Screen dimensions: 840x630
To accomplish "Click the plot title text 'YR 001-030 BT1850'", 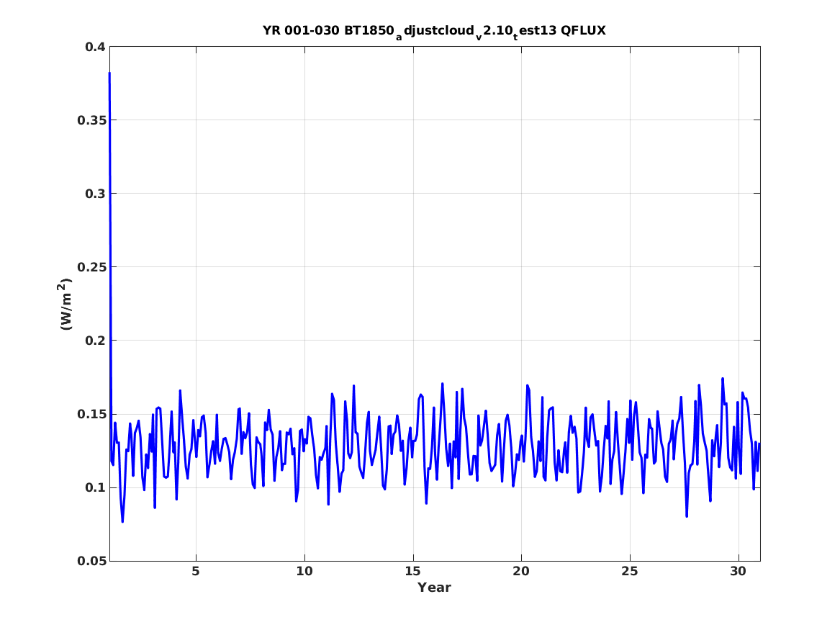I will [x=328, y=30].
